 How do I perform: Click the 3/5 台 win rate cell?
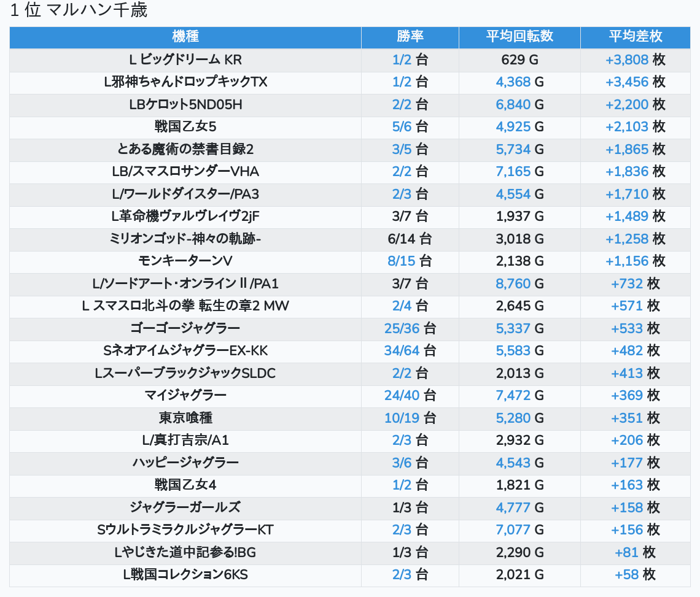tap(410, 149)
